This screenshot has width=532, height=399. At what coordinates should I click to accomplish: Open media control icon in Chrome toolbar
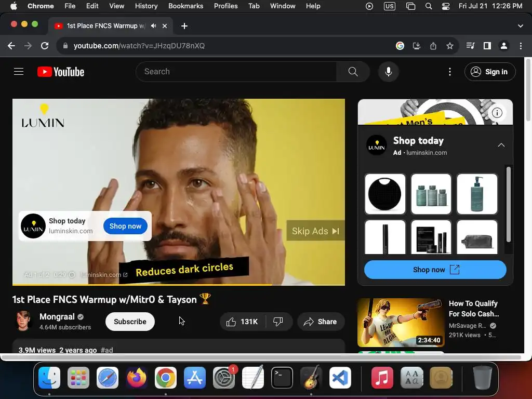[471, 46]
